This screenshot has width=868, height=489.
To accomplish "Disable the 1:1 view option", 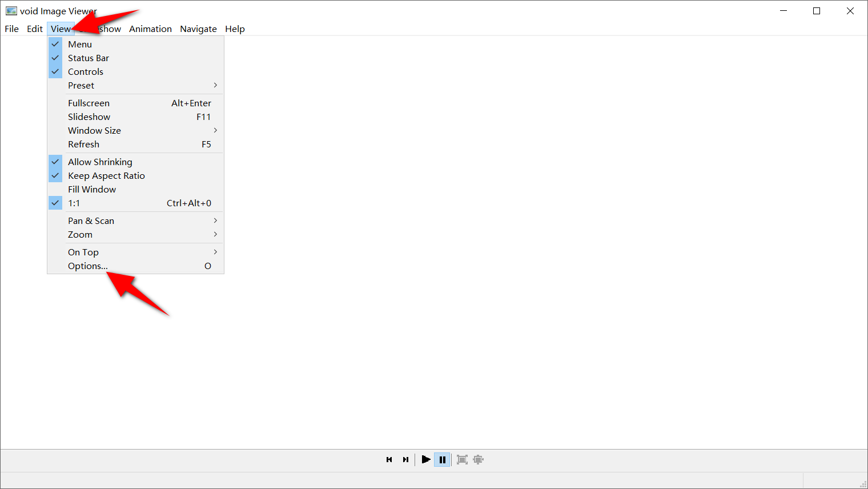I will pos(74,203).
